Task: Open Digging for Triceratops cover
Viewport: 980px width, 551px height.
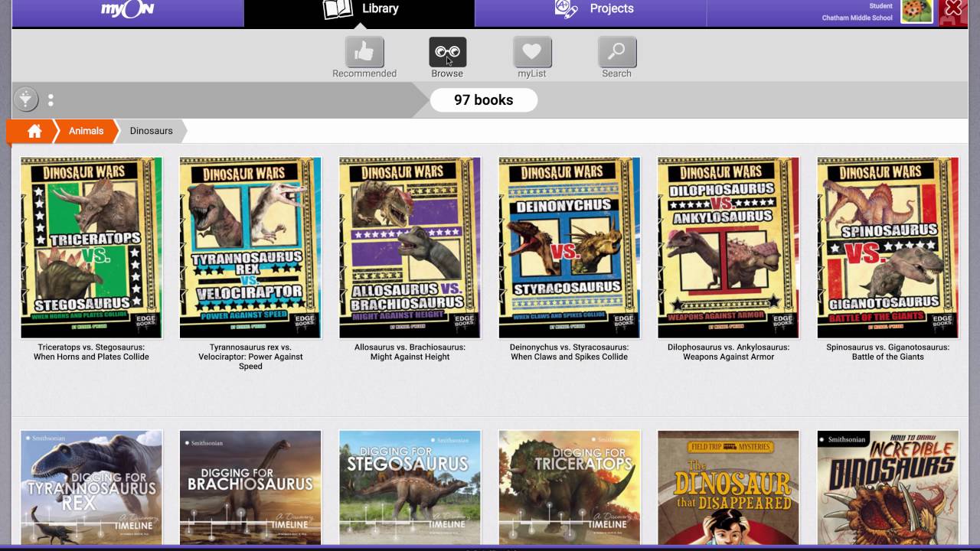Action: click(x=570, y=487)
